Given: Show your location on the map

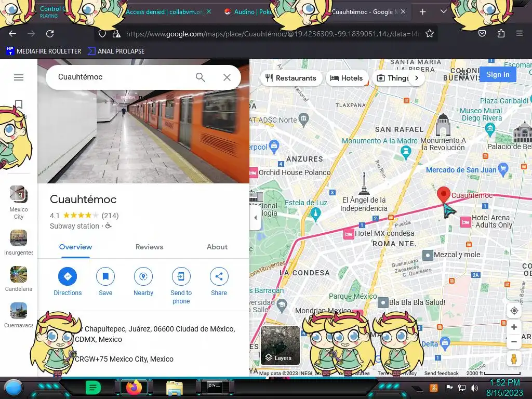Looking at the screenshot, I should [x=514, y=311].
